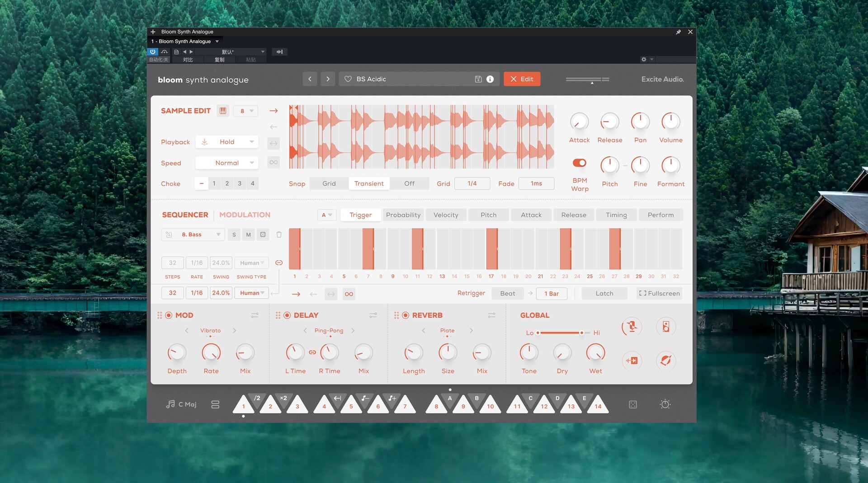
Task: Go to the next preset arrow
Action: (328, 79)
